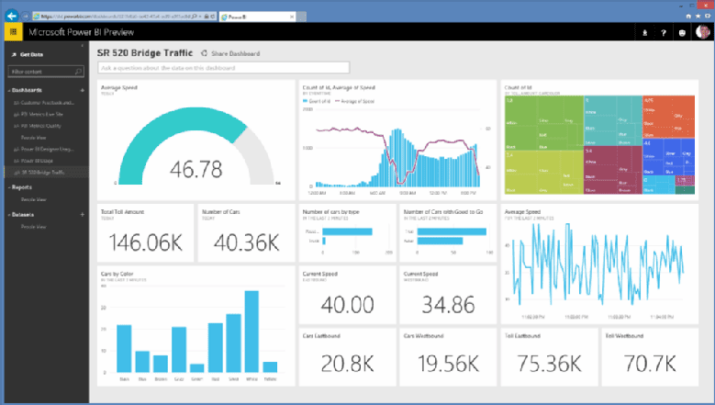The image size is (715, 405).
Task: Focus the Filter content search field
Action: (40, 72)
